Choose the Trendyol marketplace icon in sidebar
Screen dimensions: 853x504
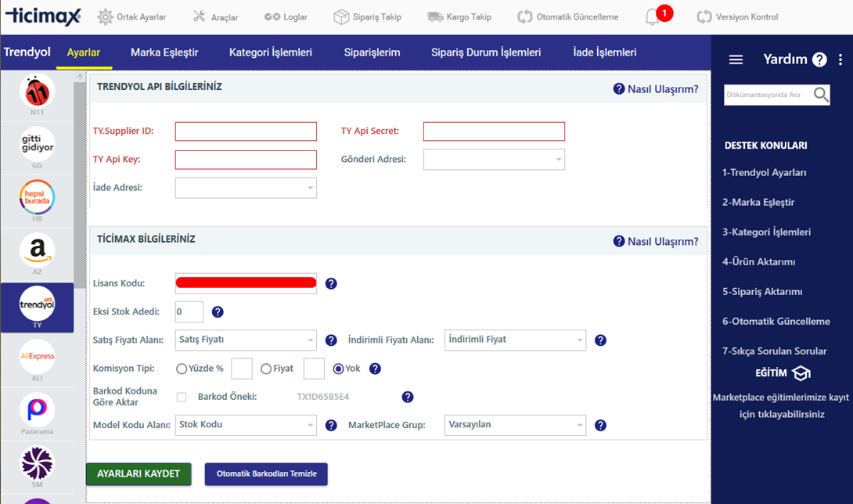[37, 304]
